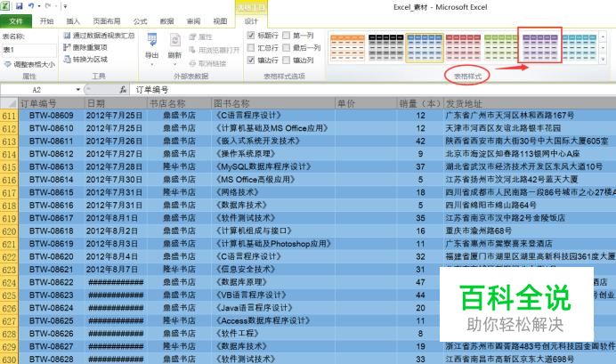Select row header 611

(9, 116)
